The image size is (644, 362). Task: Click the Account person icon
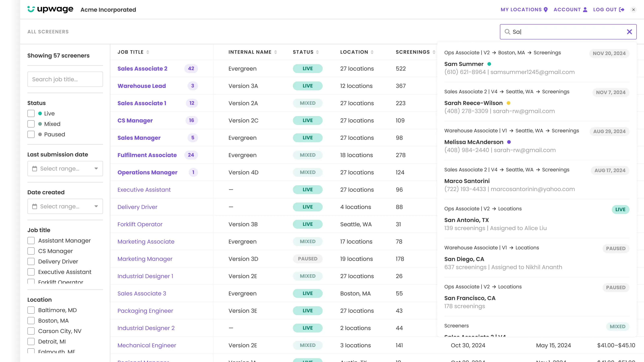point(585,9)
